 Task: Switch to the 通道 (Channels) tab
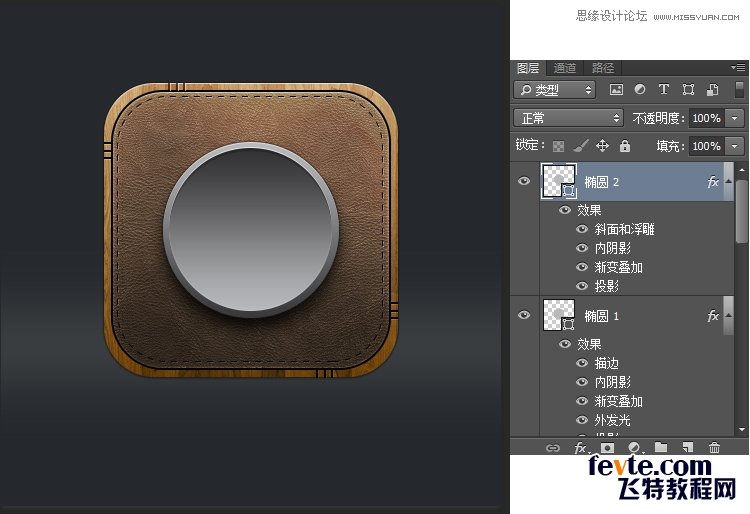[564, 68]
